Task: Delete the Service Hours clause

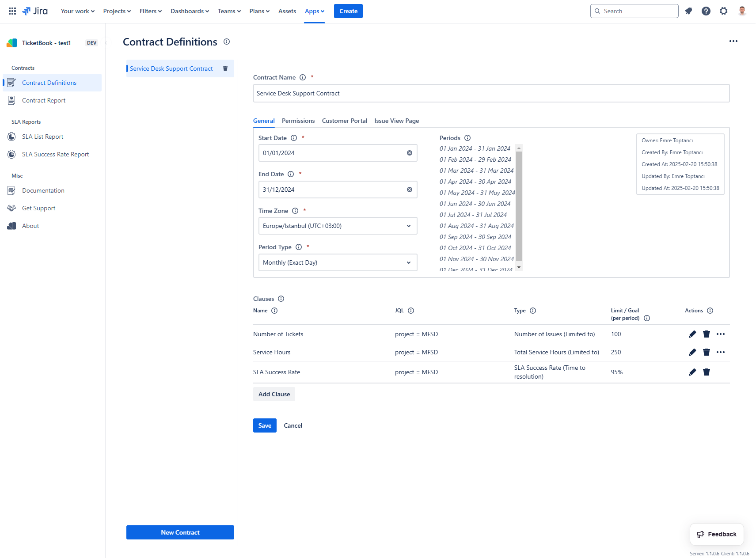Action: (x=706, y=352)
